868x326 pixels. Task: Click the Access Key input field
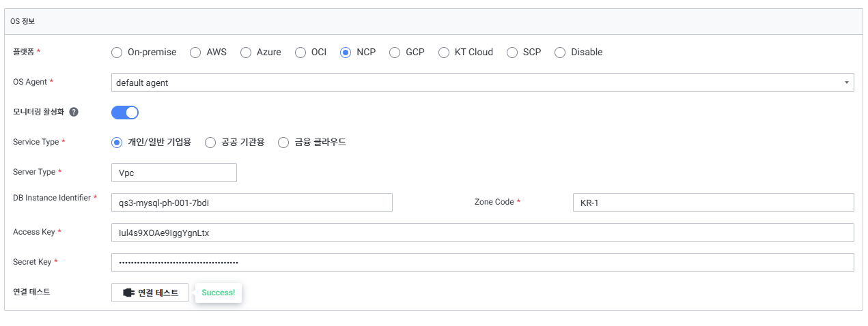[482, 233]
